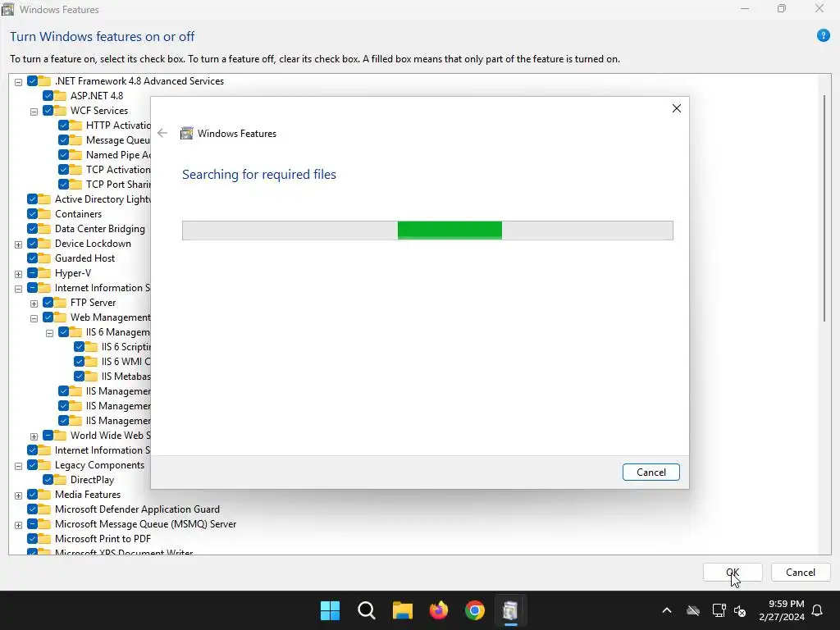Click the Windows Features title bar app icon
Image resolution: width=840 pixels, height=630 pixels.
(x=8, y=9)
